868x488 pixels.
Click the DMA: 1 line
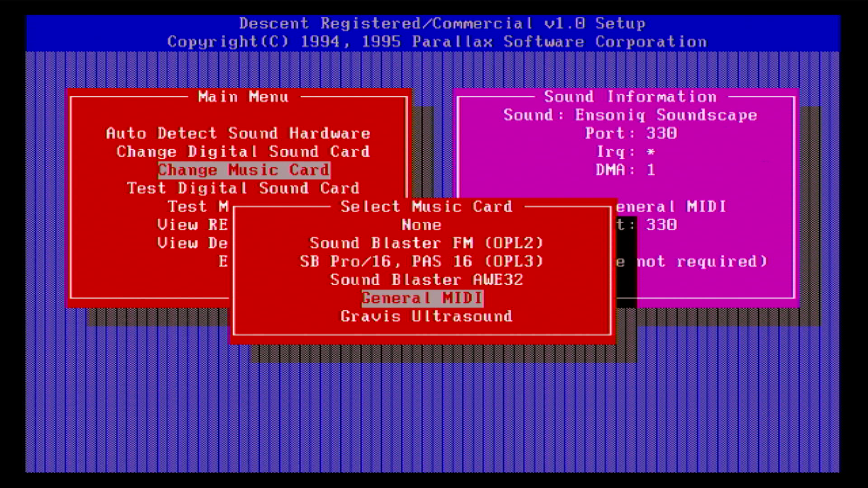[x=625, y=170]
